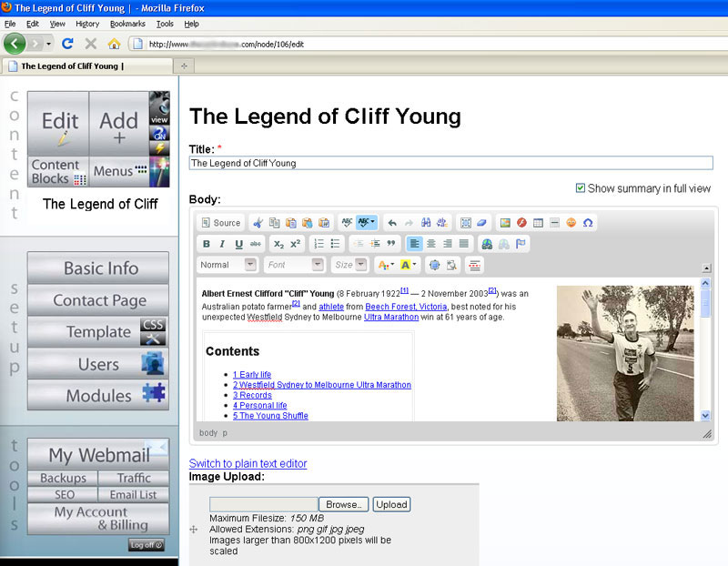728x566 pixels.
Task: Toggle right text alignment
Action: 448,244
